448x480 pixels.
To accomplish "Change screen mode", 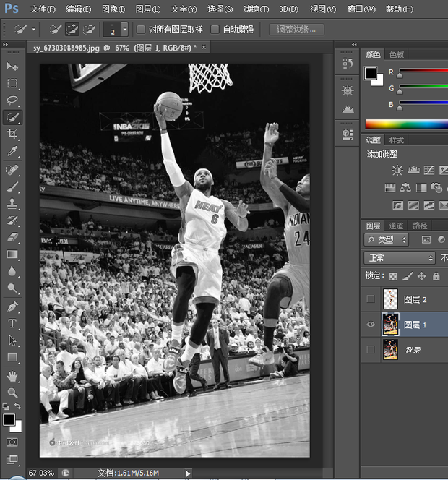I will [x=12, y=459].
